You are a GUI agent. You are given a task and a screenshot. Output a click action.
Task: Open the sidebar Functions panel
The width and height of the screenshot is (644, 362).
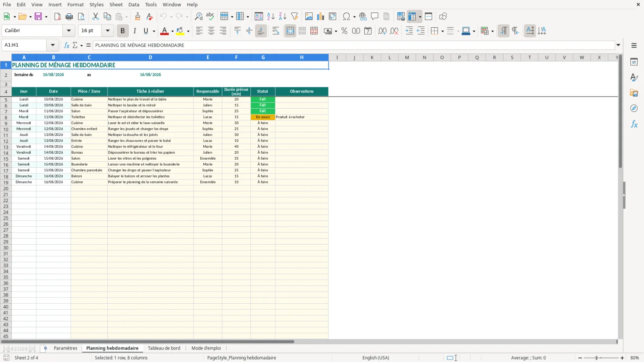pyautogui.click(x=634, y=124)
